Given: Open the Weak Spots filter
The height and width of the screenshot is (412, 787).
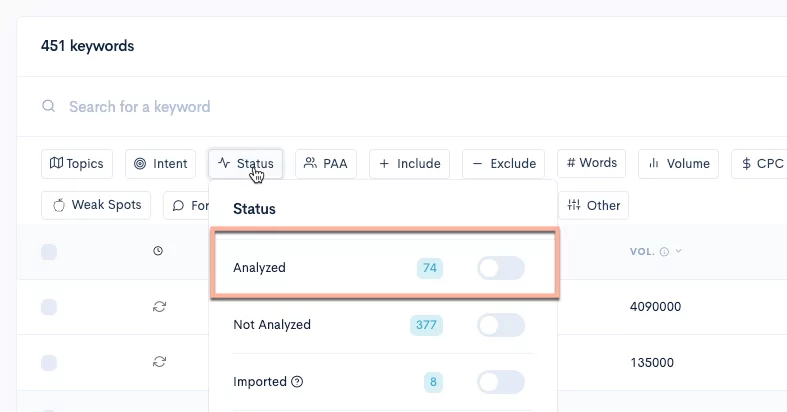Looking at the screenshot, I should click(x=96, y=205).
